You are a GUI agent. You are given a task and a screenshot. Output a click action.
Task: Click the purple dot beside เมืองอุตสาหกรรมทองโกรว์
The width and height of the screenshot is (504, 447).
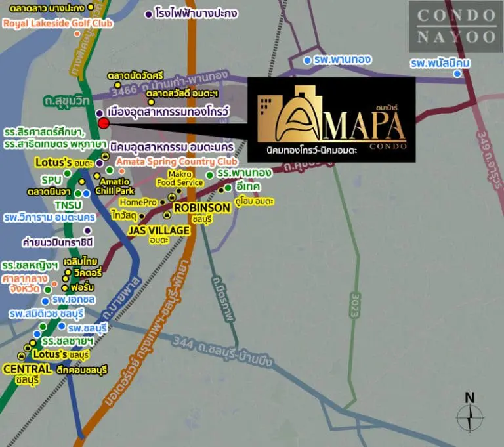point(100,113)
